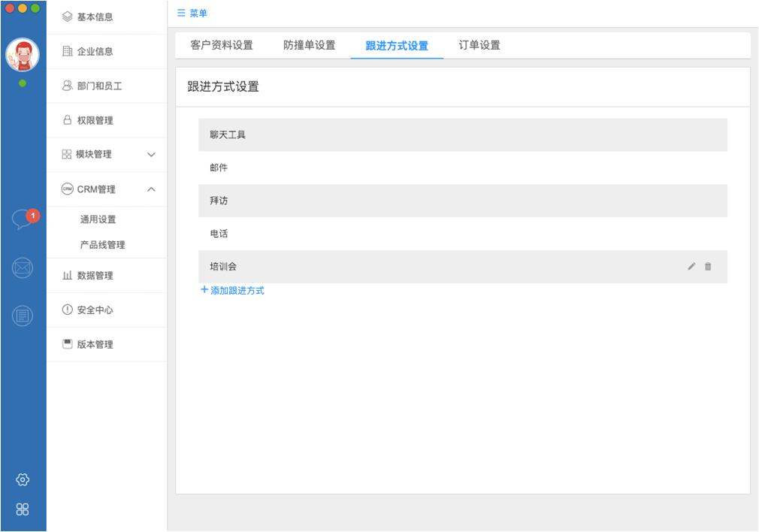This screenshot has width=759, height=532.
Task: Click the user avatar picture
Action: click(x=23, y=55)
